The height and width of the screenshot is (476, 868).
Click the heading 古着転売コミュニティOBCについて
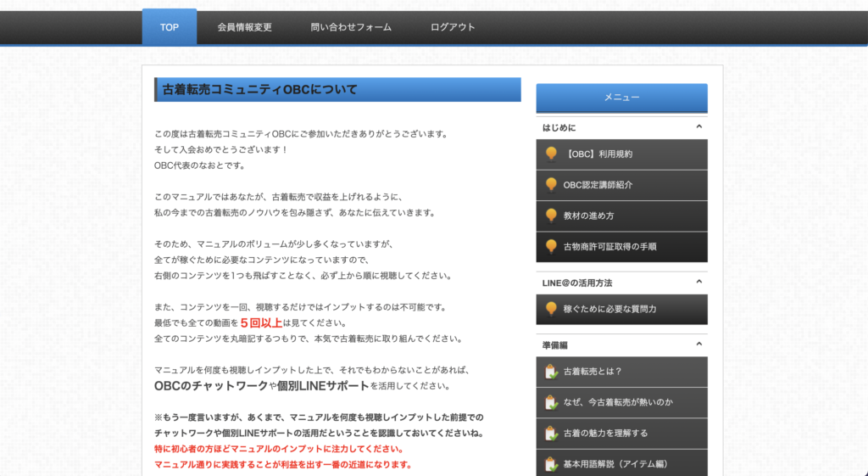(x=259, y=89)
